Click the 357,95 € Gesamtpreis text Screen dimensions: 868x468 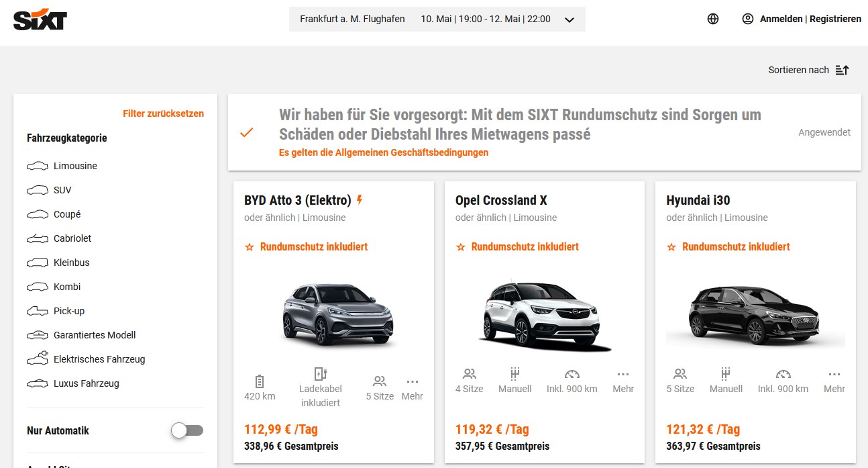pos(502,447)
